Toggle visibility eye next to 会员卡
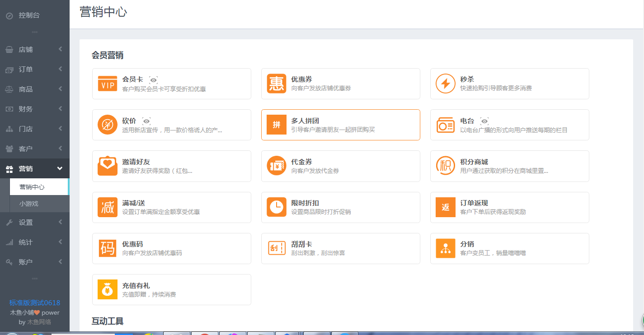 point(153,80)
